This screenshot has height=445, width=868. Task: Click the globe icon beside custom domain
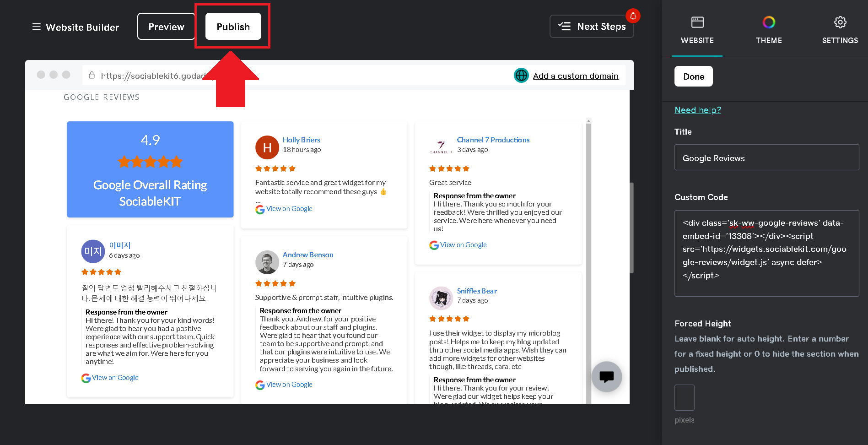coord(521,76)
